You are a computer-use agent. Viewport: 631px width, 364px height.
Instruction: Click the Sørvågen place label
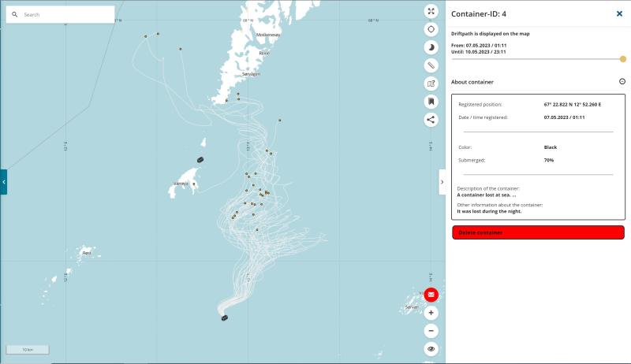251,74
